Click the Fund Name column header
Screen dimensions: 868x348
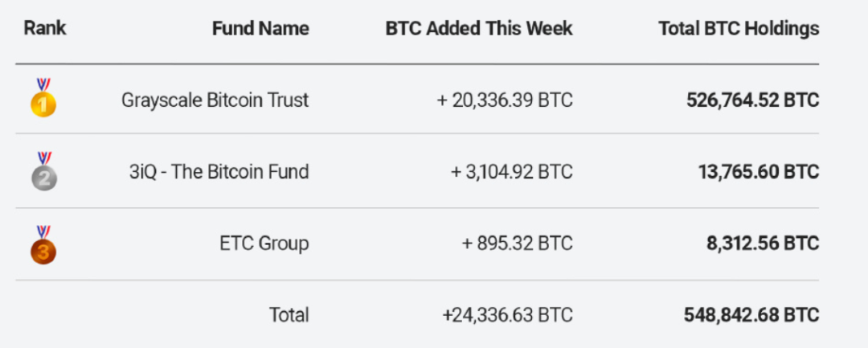[260, 28]
